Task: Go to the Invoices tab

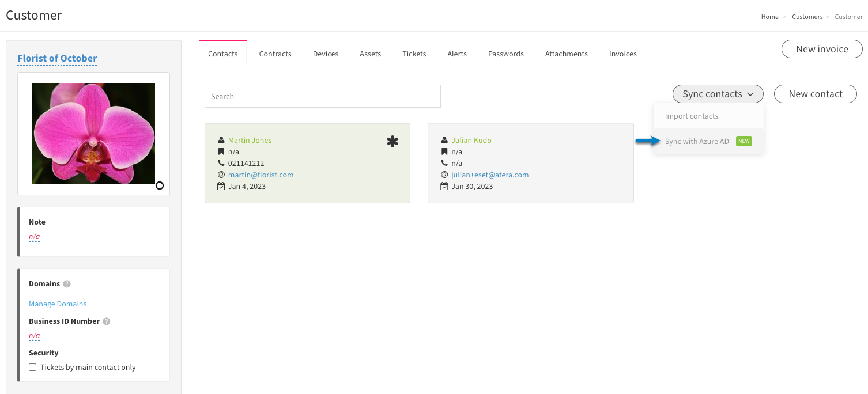Action: tap(623, 54)
